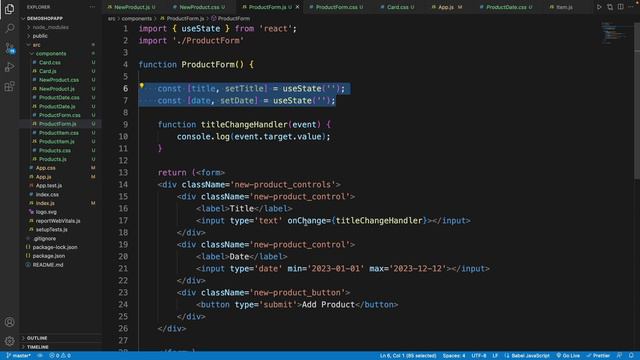
Task: Collapse the DEMOSHOPAPP root folder
Action: pos(45,18)
